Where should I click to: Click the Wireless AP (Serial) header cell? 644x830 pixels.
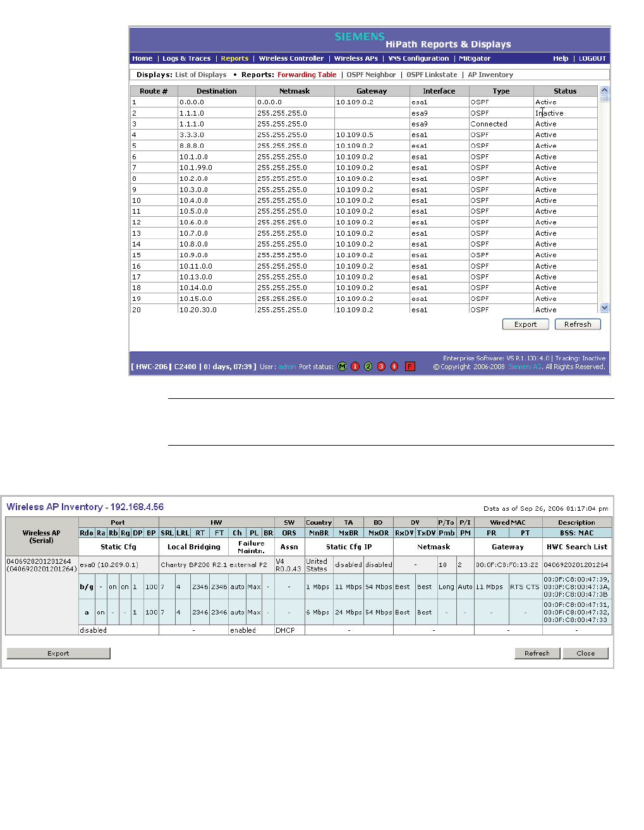point(42,537)
